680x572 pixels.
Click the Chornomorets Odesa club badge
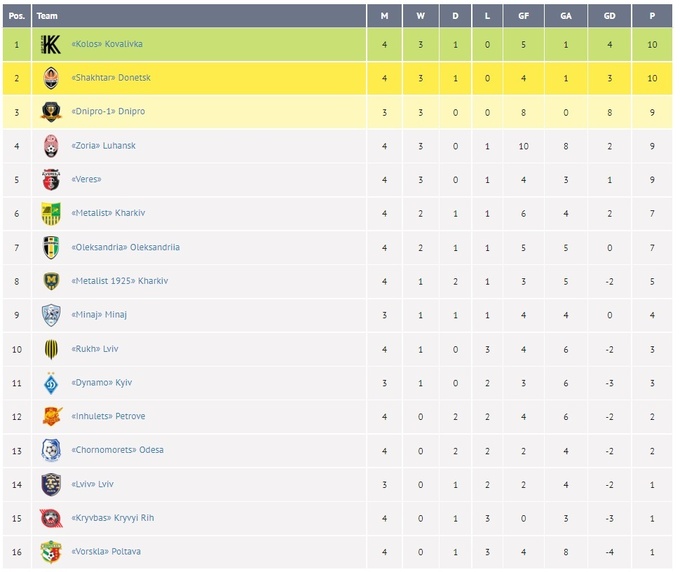coord(51,450)
